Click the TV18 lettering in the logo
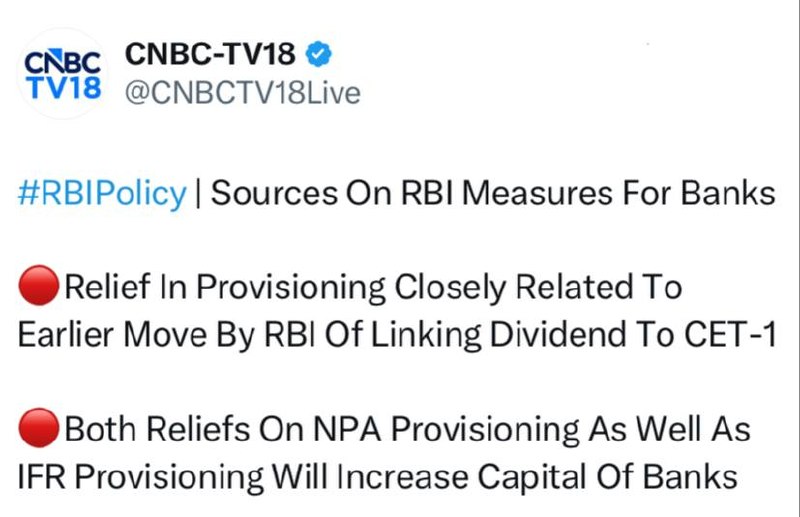The width and height of the screenshot is (800, 517). pyautogui.click(x=63, y=87)
